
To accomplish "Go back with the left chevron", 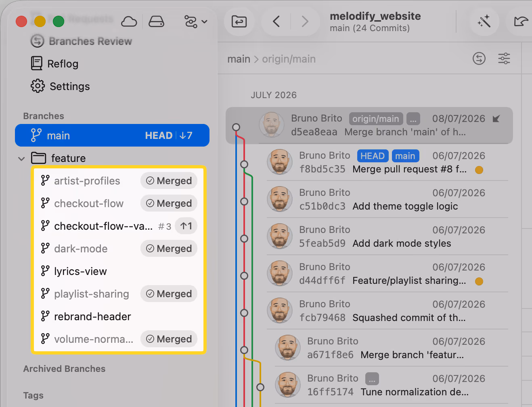I will coord(276,21).
